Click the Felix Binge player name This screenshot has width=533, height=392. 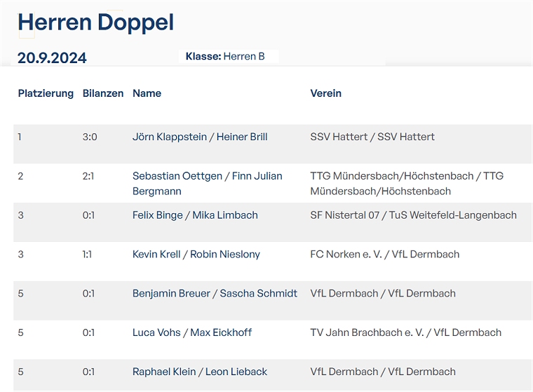click(x=157, y=215)
